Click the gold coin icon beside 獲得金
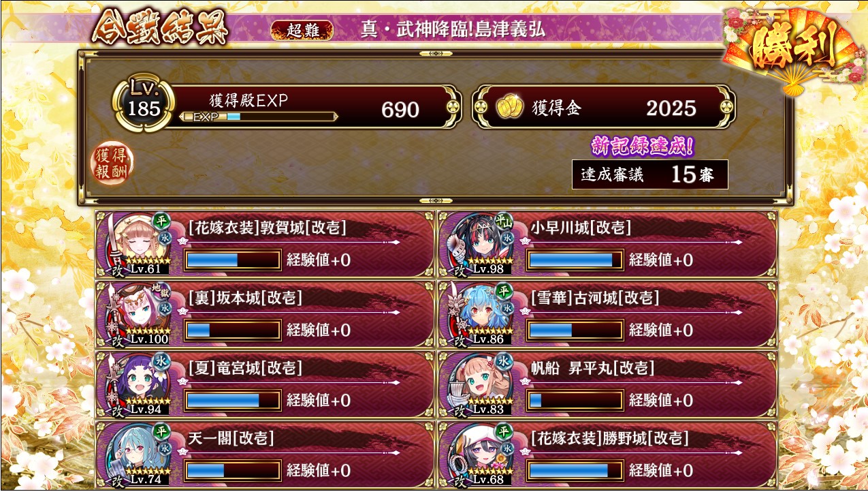Viewport: 868px width, 492px height. tap(509, 108)
